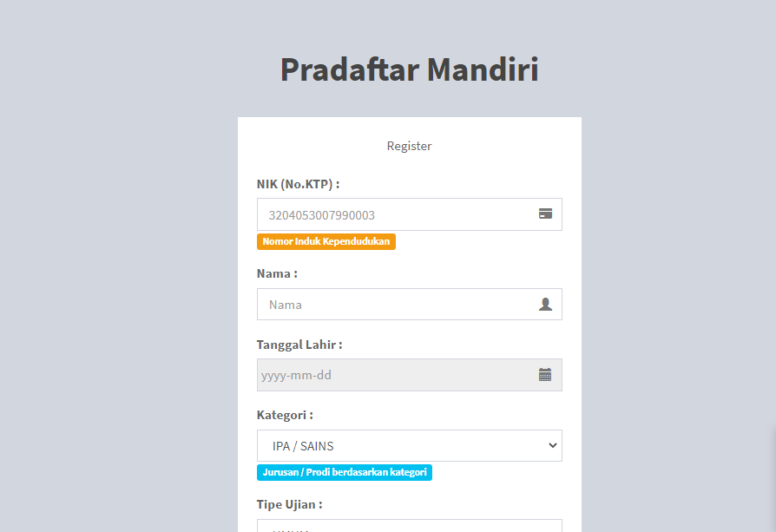Open the partially visible Tipe Ujian dropdown
This screenshot has width=776, height=532.
point(409,526)
